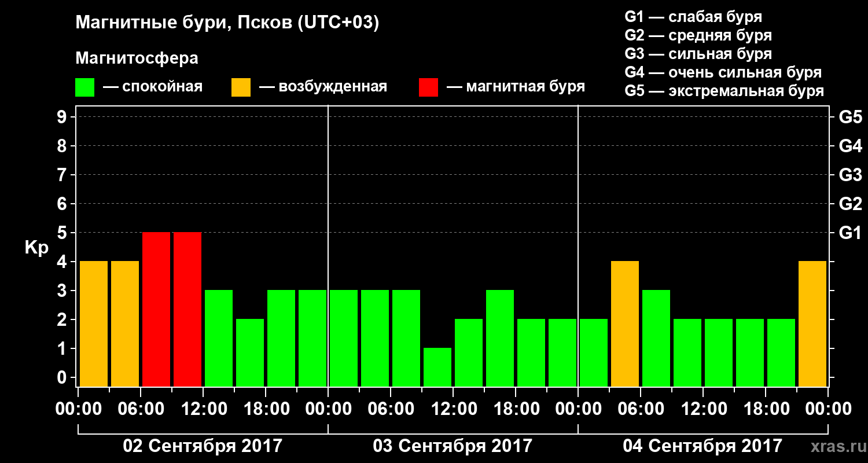Click the legend line 'G4 — очень сильная буря'
The width and height of the screenshot is (868, 463).
coord(723,72)
